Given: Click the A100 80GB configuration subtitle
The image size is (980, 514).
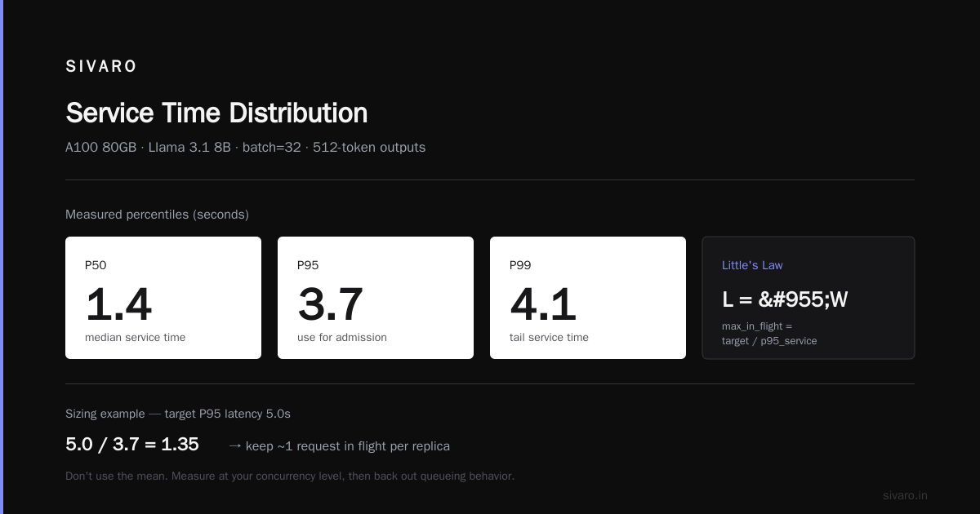Looking at the screenshot, I should (245, 148).
